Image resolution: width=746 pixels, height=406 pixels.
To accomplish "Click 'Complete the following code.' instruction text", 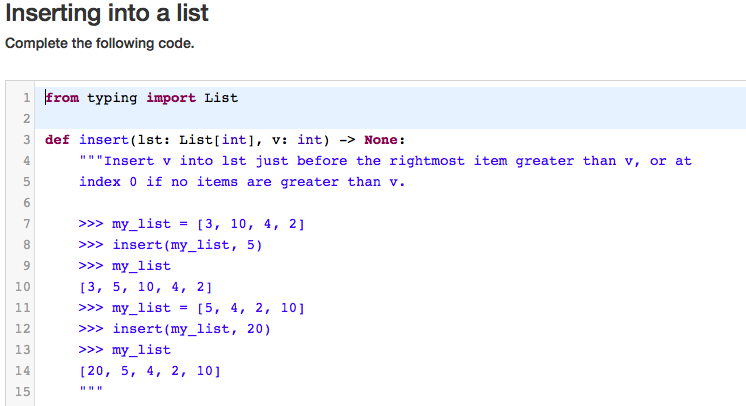I will tap(99, 43).
